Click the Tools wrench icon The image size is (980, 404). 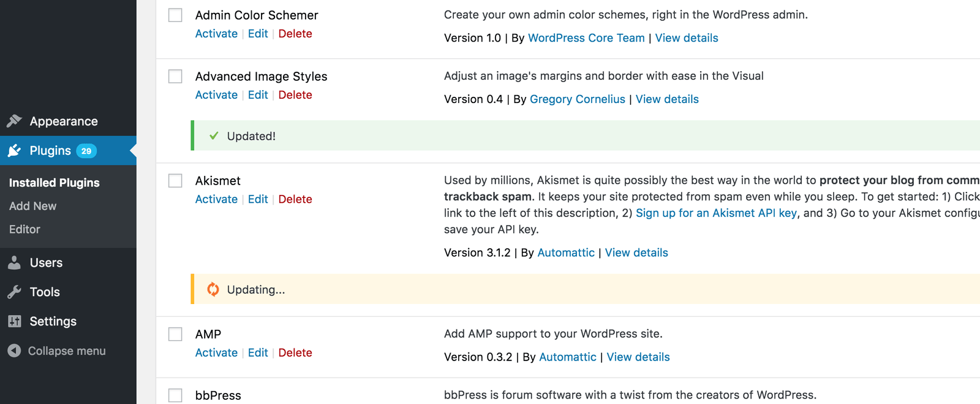click(15, 292)
